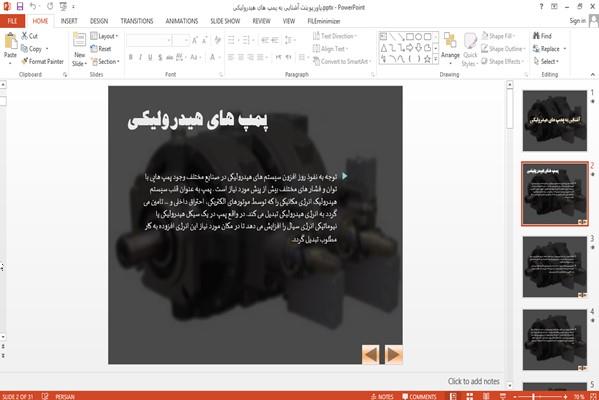Switch to Slide Sorter view
Screen dimensions: 599x400
[x=469, y=396]
